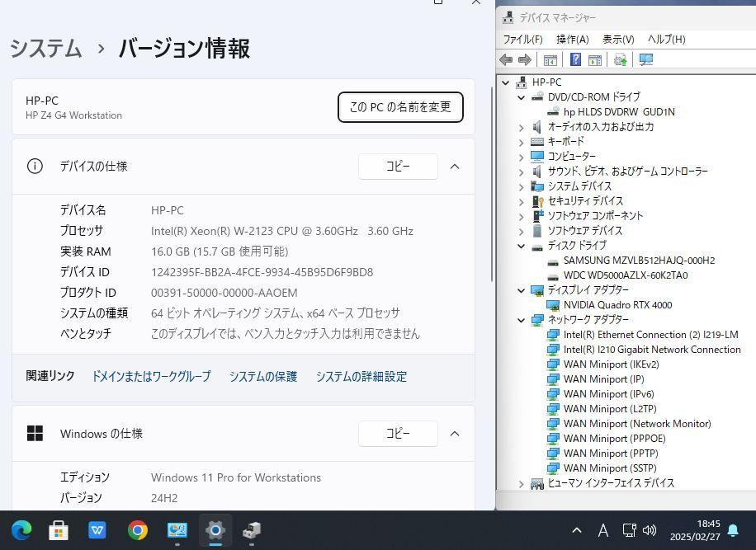Expand the キーボード tree node

click(521, 142)
